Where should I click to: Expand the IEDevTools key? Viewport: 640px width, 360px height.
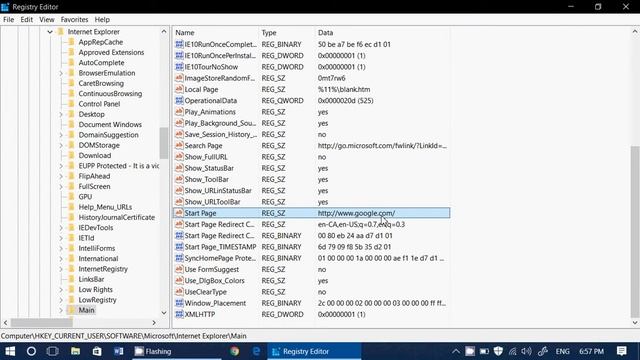(x=61, y=227)
